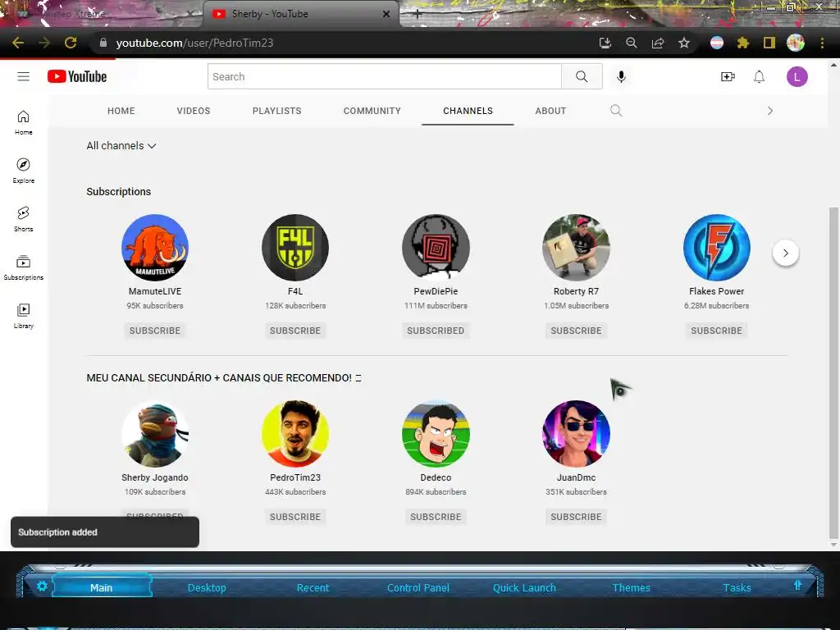Open Explore in the sidebar
Image resolution: width=840 pixels, height=630 pixels.
click(23, 171)
